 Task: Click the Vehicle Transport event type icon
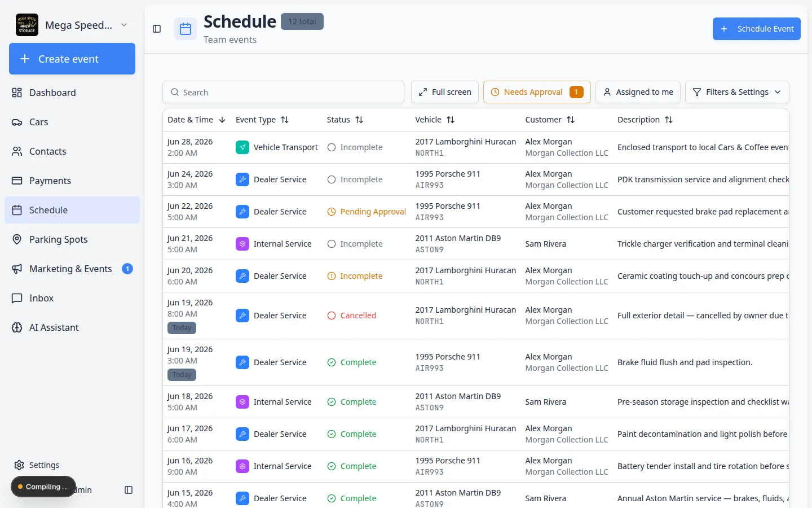coord(242,147)
